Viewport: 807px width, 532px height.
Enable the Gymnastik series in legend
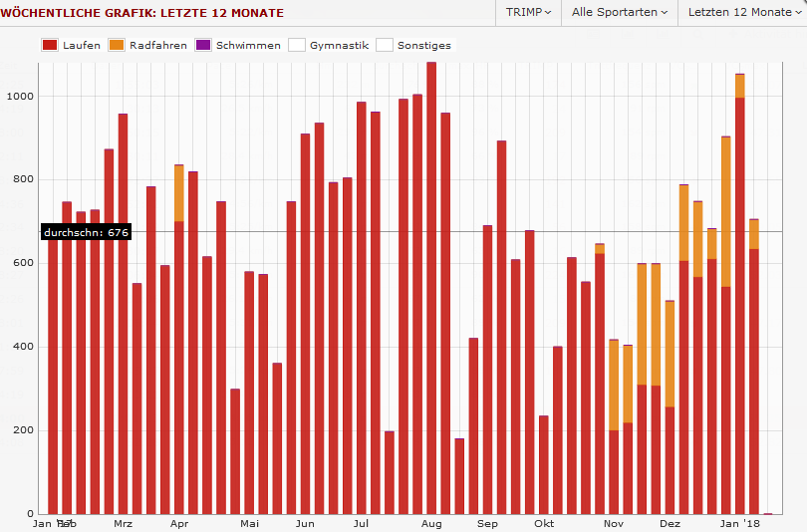pos(339,45)
